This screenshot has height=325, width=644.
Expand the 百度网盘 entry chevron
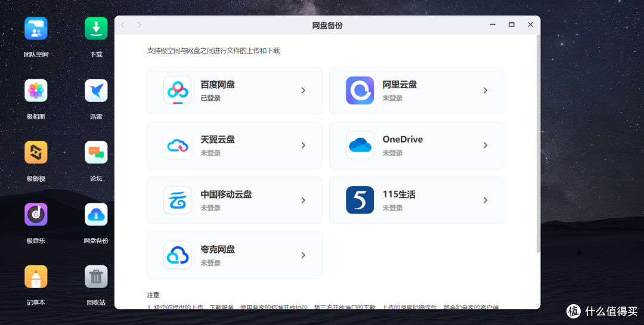[303, 91]
